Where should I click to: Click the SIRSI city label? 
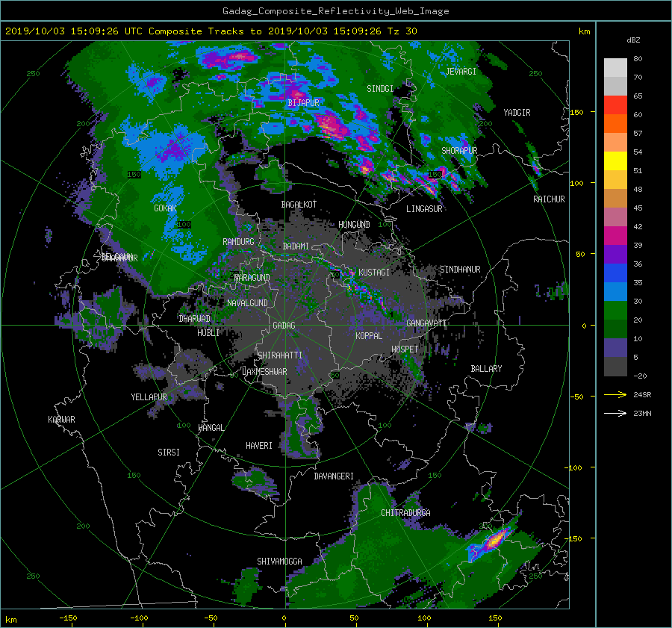169,453
